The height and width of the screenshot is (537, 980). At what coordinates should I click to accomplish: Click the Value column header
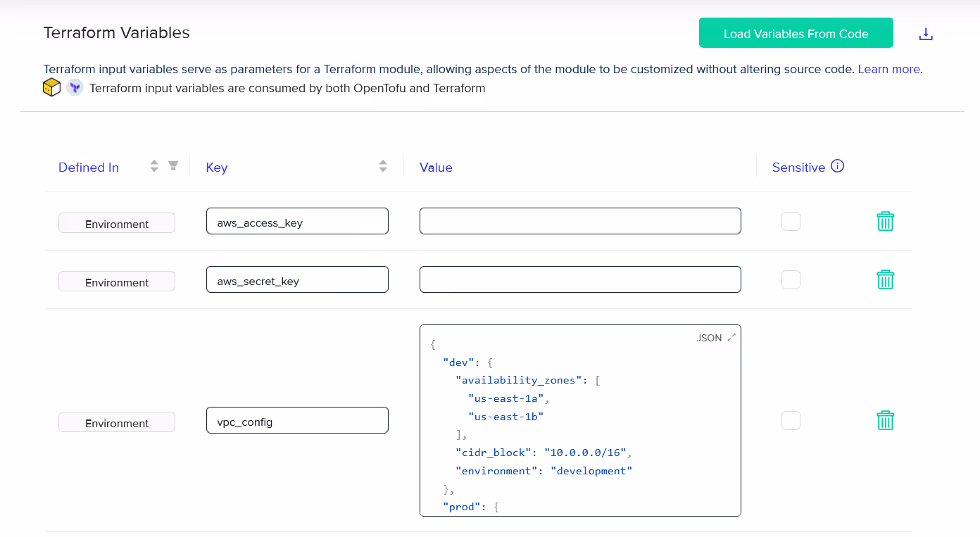pyautogui.click(x=436, y=168)
